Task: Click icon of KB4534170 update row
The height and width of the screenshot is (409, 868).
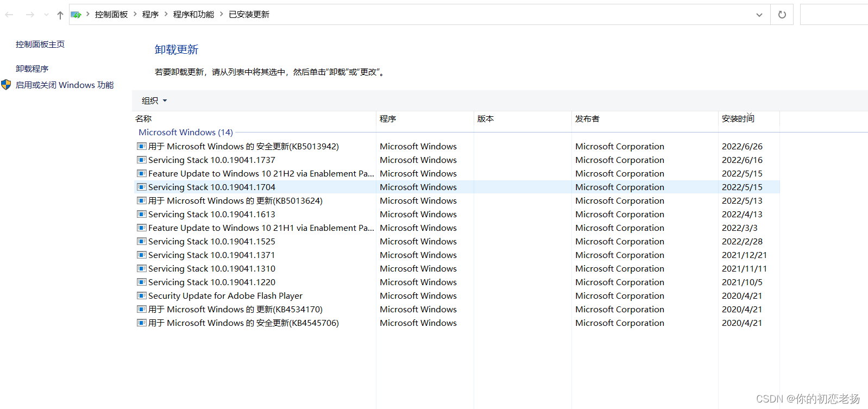Action: tap(142, 309)
